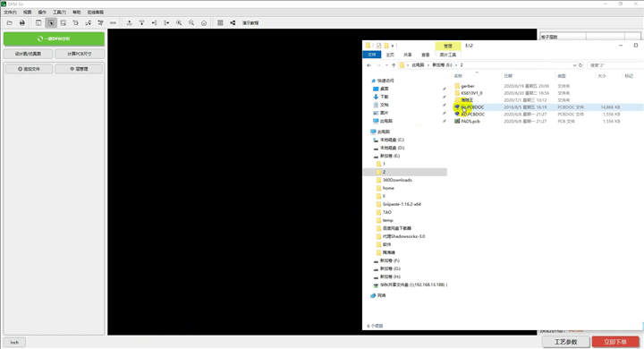Select the AD.PCBDOC file

pos(472,115)
